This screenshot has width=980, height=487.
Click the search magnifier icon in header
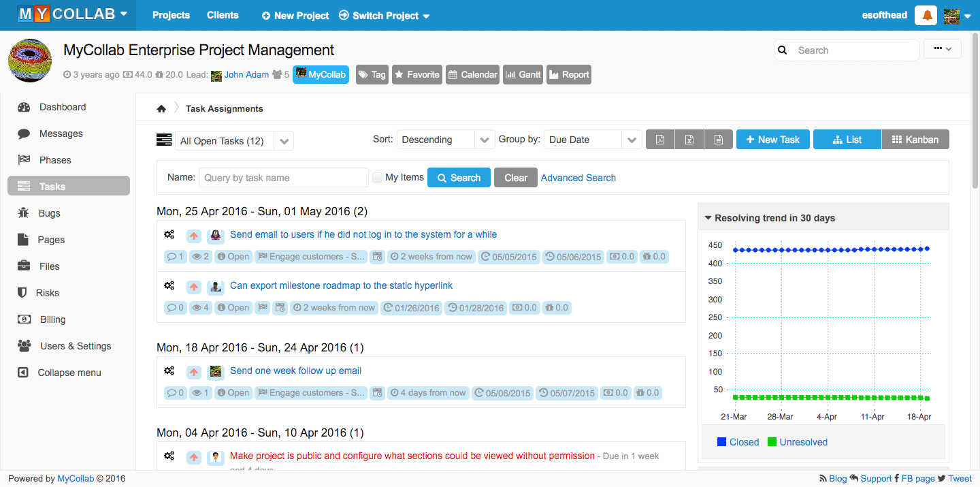point(783,50)
